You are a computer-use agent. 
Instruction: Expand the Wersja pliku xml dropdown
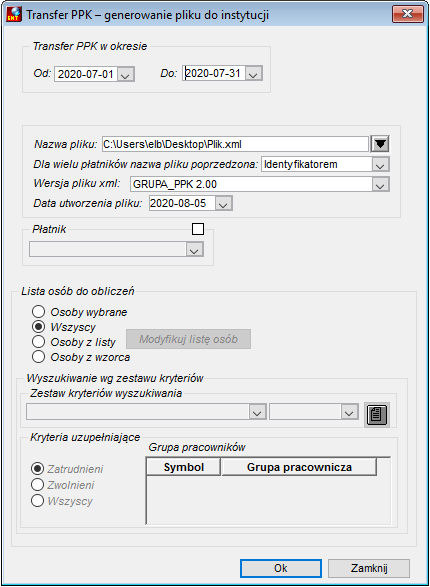coord(381,184)
